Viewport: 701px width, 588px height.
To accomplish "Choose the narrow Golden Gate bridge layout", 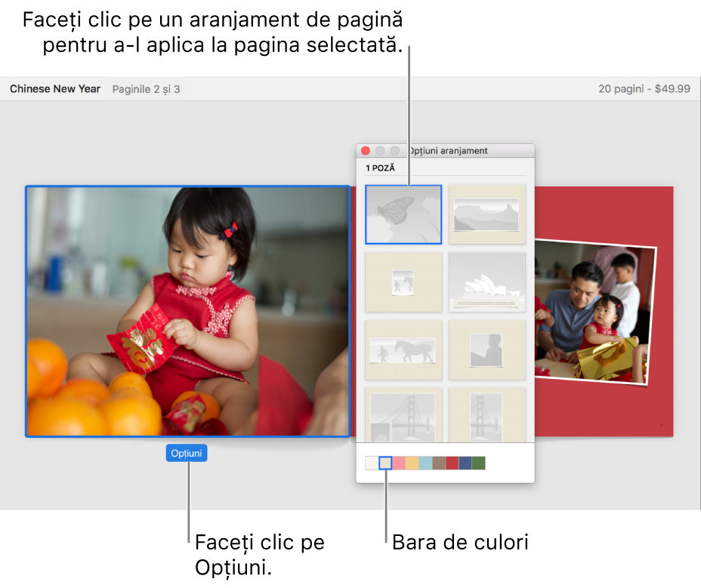I will (x=487, y=414).
